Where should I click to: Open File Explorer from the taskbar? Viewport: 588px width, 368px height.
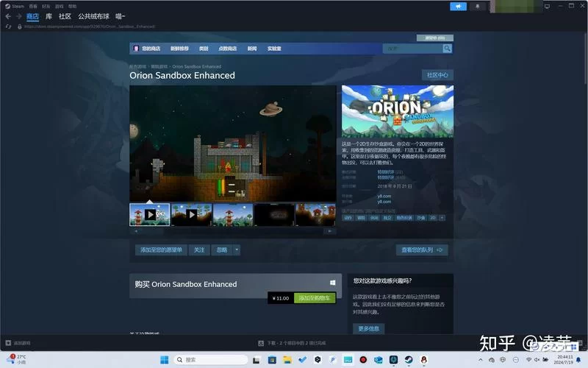pyautogui.click(x=287, y=360)
